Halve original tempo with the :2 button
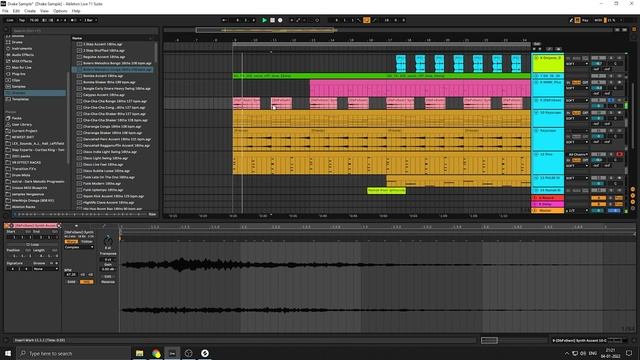The width and height of the screenshot is (640, 360). 83,275
